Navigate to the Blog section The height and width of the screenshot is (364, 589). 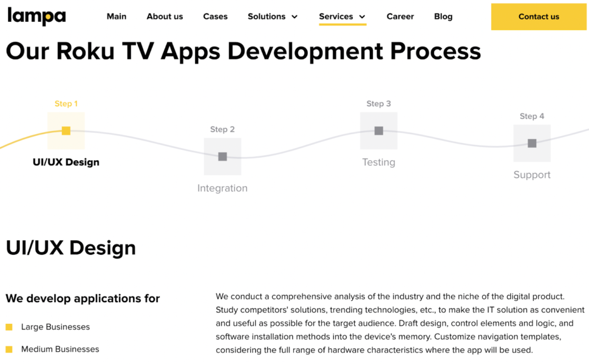click(x=443, y=16)
